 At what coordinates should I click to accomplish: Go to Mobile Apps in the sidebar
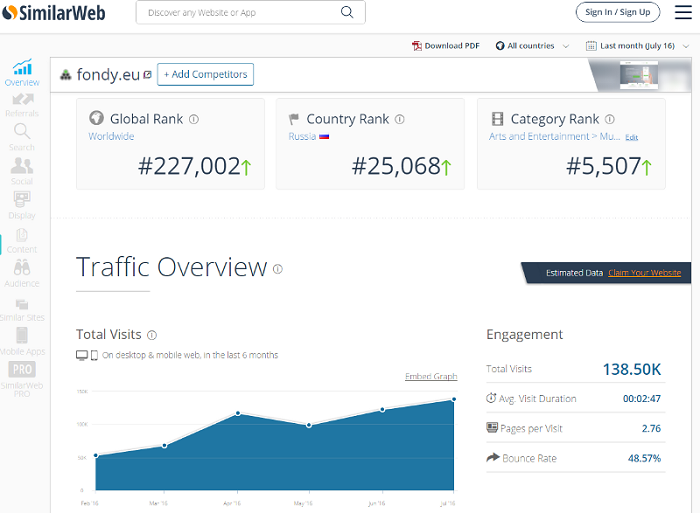point(22,342)
